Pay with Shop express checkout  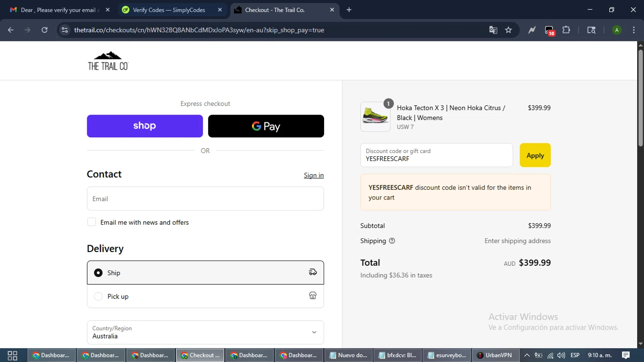145,126
